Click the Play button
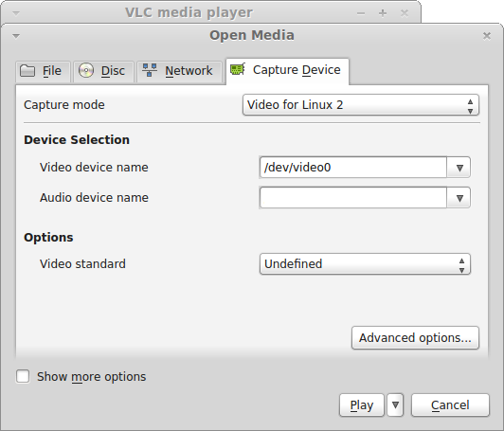Image resolution: width=504 pixels, height=431 pixels. [362, 405]
